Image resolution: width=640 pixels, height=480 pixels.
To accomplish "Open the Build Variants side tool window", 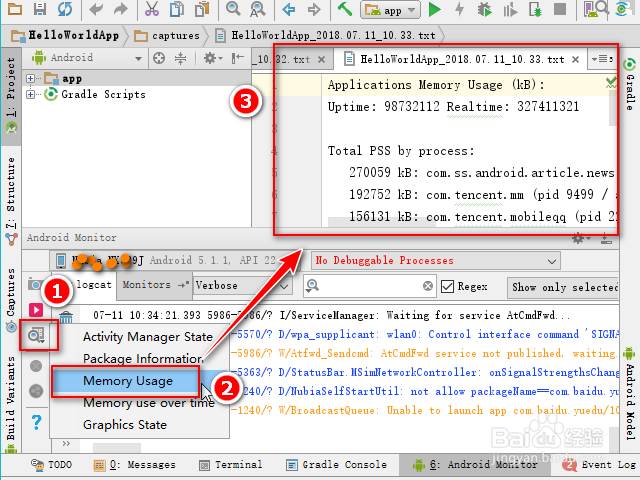I will click(x=11, y=404).
